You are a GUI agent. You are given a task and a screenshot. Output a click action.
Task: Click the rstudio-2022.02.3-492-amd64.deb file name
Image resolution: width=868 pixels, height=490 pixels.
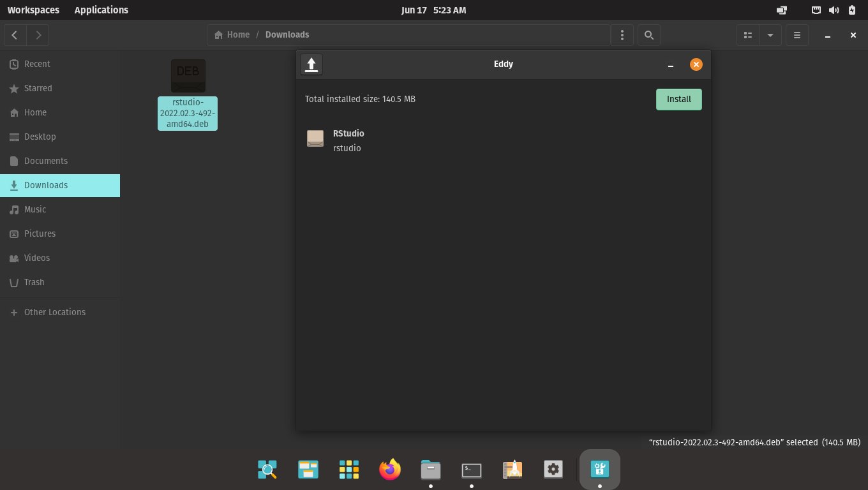[x=188, y=113]
